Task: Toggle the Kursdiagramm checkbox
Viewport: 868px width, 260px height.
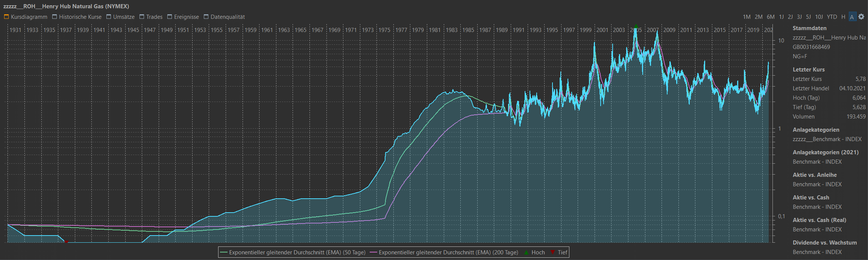Action: [6, 17]
